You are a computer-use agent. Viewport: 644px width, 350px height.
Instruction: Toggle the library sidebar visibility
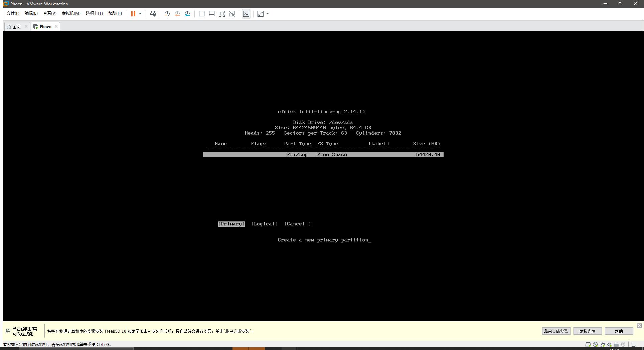201,14
